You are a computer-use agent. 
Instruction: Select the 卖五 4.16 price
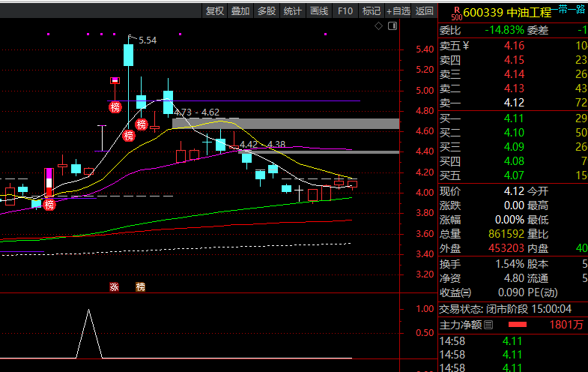(514, 46)
